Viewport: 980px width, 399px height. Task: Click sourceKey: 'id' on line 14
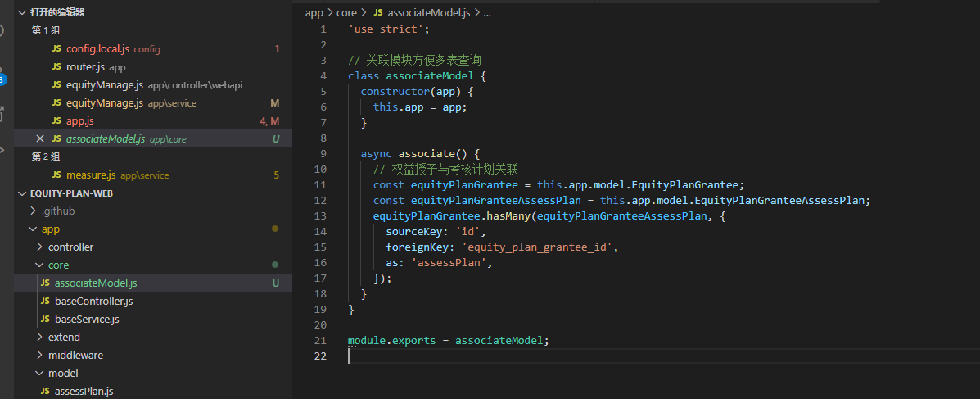[436, 231]
